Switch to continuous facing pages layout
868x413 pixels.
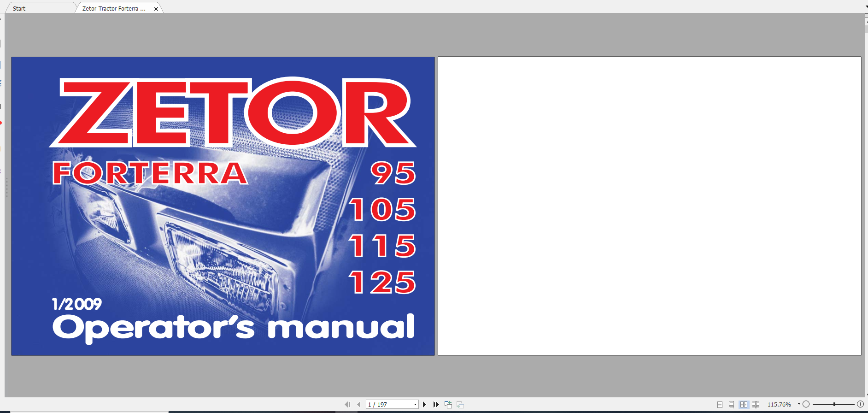pos(756,404)
